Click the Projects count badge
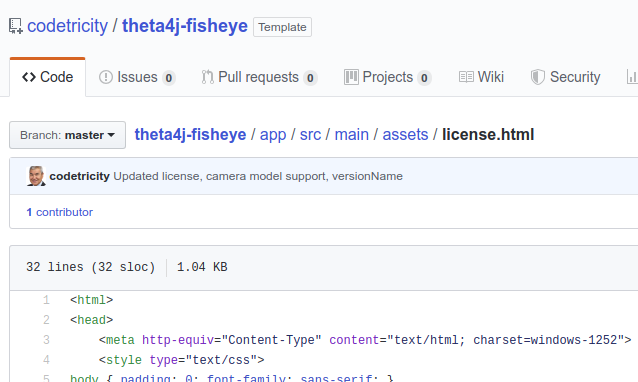This screenshot has height=382, width=638. 424,78
